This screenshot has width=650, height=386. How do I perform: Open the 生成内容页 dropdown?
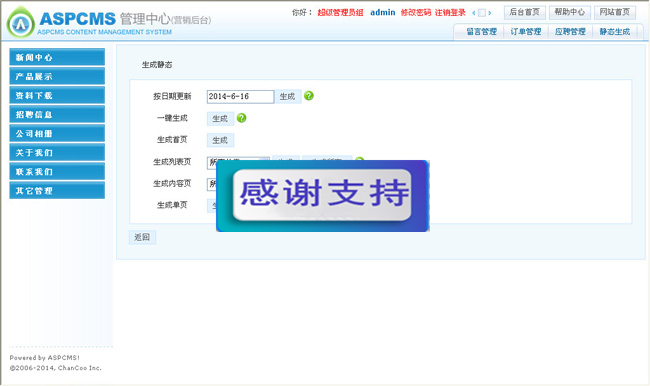click(212, 184)
